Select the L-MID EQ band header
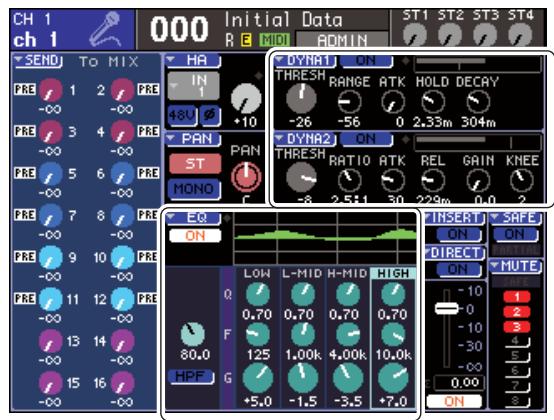The width and height of the screenshot is (554, 420). (302, 273)
